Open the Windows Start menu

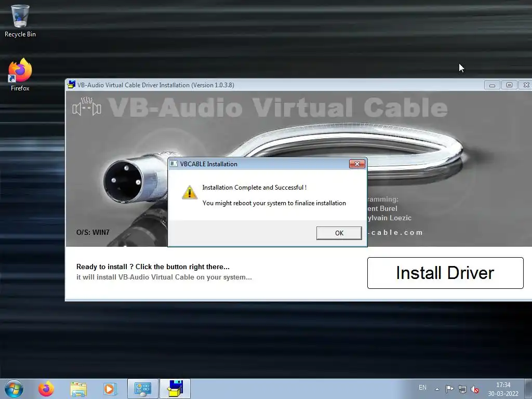14,389
